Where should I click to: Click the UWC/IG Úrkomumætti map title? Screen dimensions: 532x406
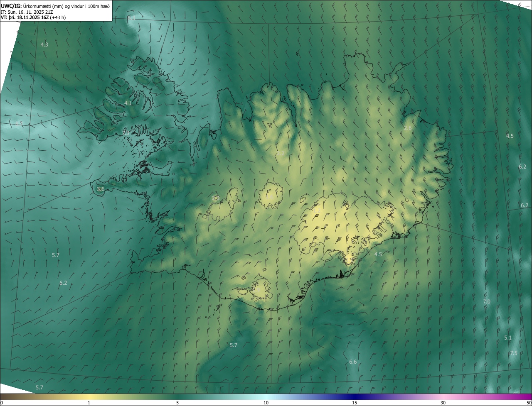55,5
